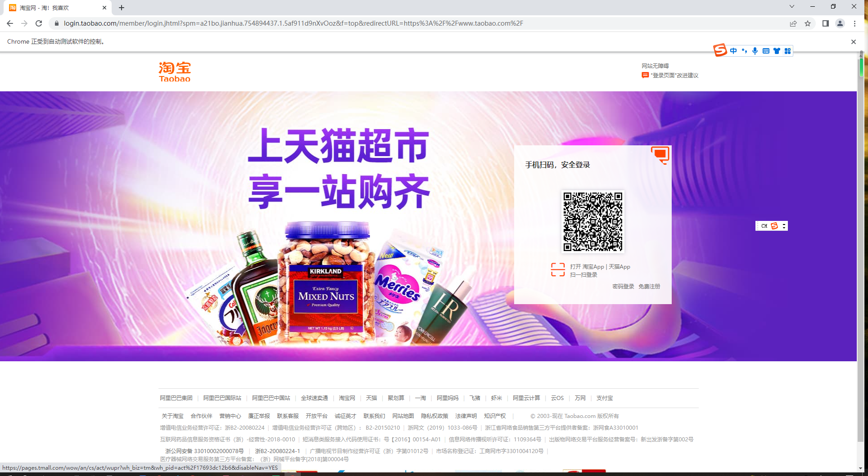Open the Chrome profile icon
Viewport: 868px width, 476px height.
(x=840, y=23)
